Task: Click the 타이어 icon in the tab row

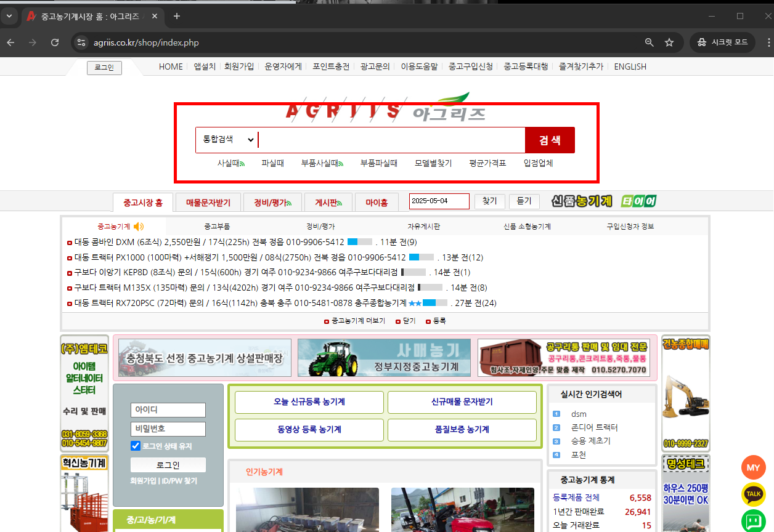Action: coord(638,200)
